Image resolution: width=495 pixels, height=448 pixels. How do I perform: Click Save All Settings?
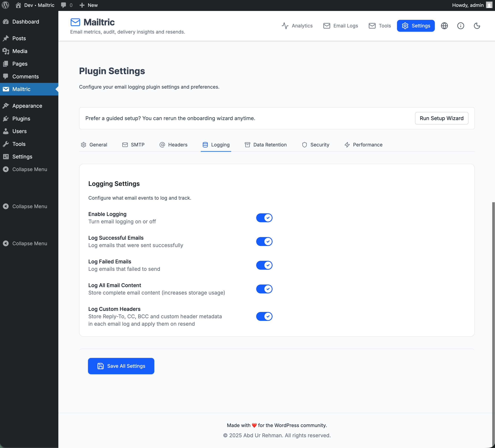pos(121,366)
